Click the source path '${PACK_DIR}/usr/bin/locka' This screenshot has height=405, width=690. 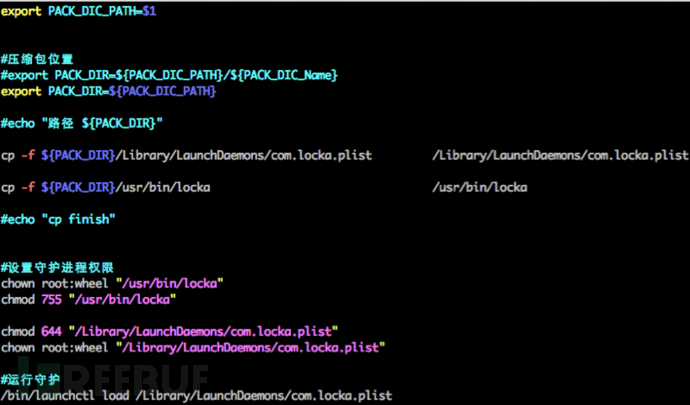[126, 188]
